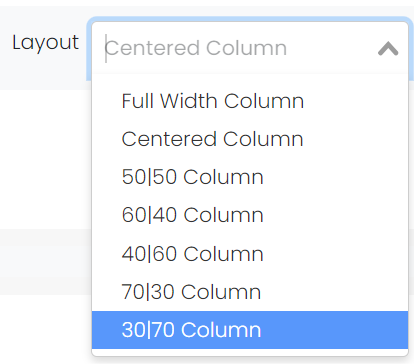This screenshot has width=414, height=364.
Task: Select the 70|30 Column option
Action: pos(250,292)
